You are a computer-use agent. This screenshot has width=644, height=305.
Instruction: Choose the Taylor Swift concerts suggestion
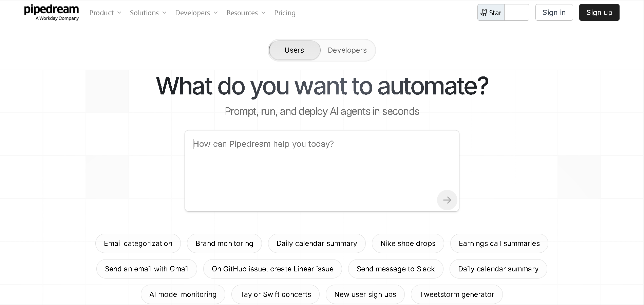click(276, 294)
